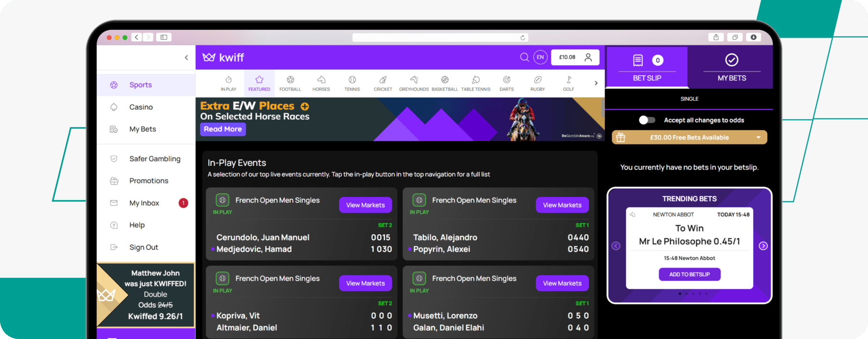Open Casino in sidebar
The width and height of the screenshot is (868, 339).
pos(146,107)
